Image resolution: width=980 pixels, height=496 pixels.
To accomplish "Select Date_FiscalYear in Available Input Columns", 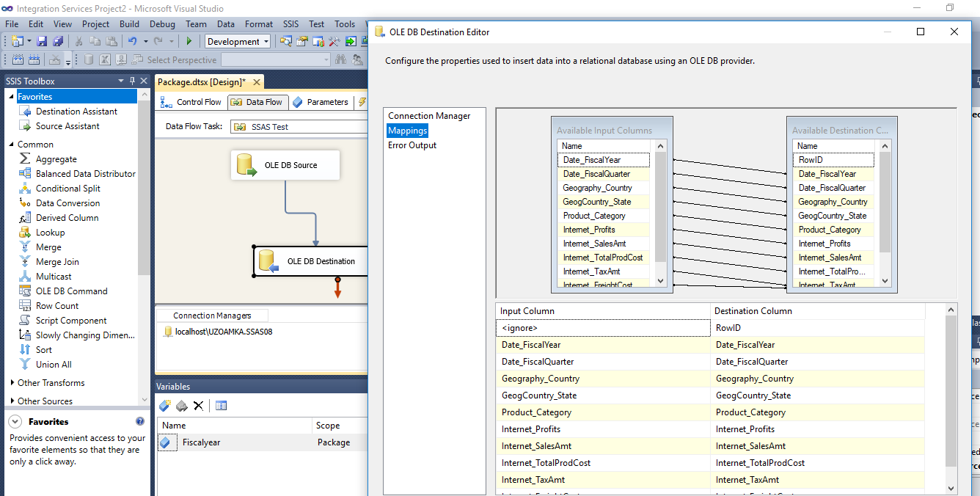I will pyautogui.click(x=603, y=160).
